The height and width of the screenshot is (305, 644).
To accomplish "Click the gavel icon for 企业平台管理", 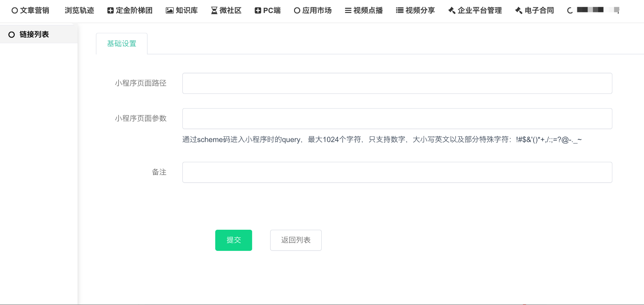I will click(x=452, y=11).
